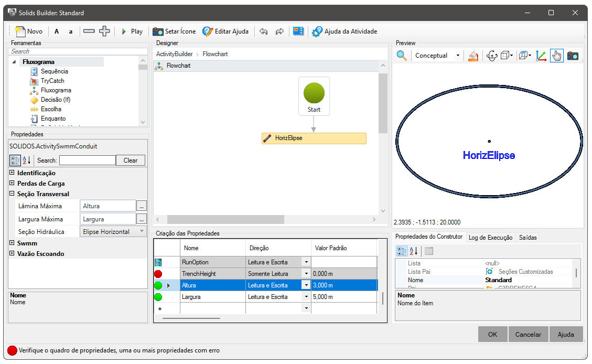Open Direção dropdown for RunOption row

click(x=306, y=262)
